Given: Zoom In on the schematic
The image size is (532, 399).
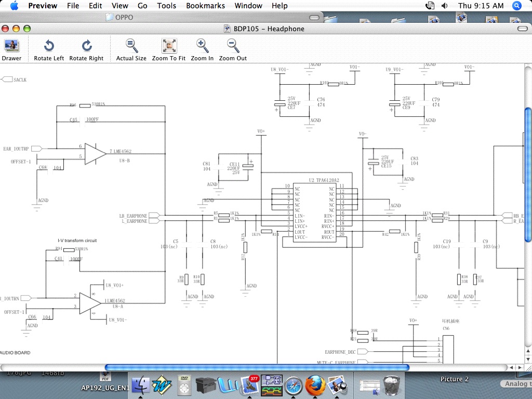Looking at the screenshot, I should click(202, 50).
